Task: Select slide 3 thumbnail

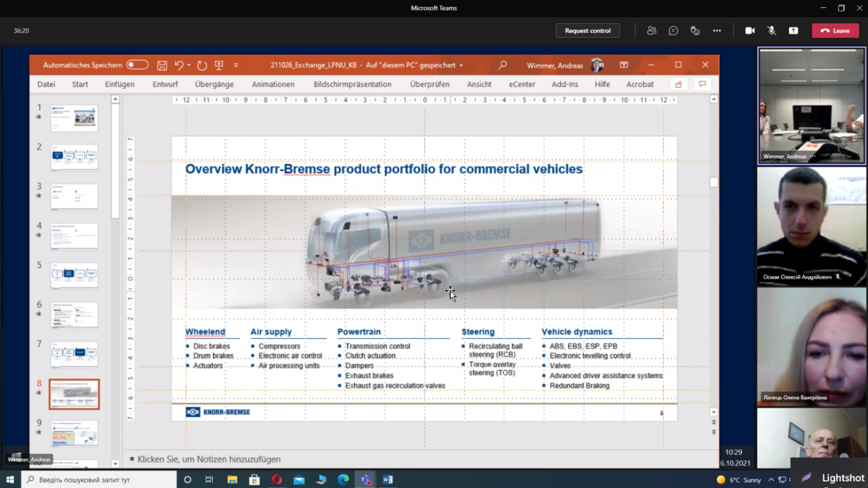Action: (x=74, y=196)
